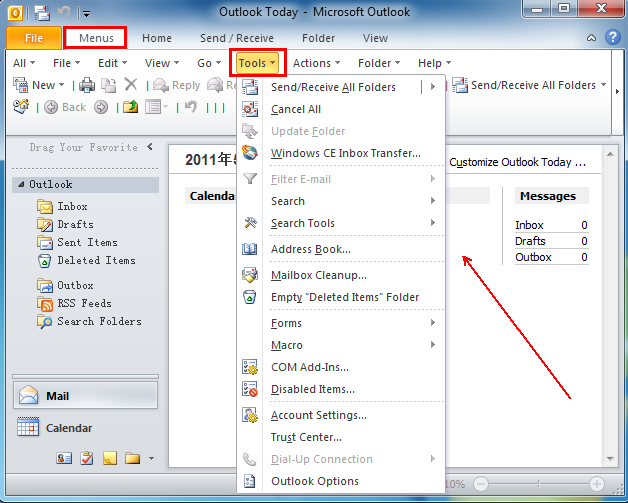The height and width of the screenshot is (503, 628).
Task: Click the Undo icon in classic toolbar
Action: click(191, 107)
